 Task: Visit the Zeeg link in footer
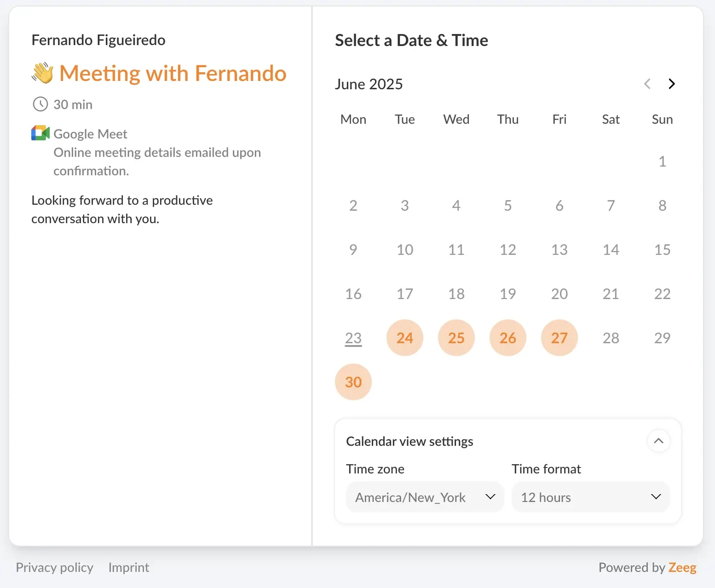pyautogui.click(x=682, y=567)
